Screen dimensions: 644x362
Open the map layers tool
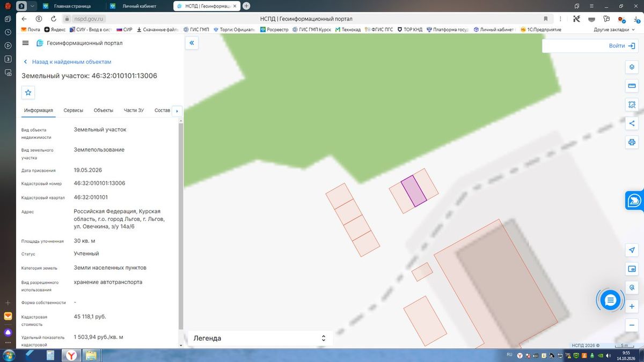632,67
